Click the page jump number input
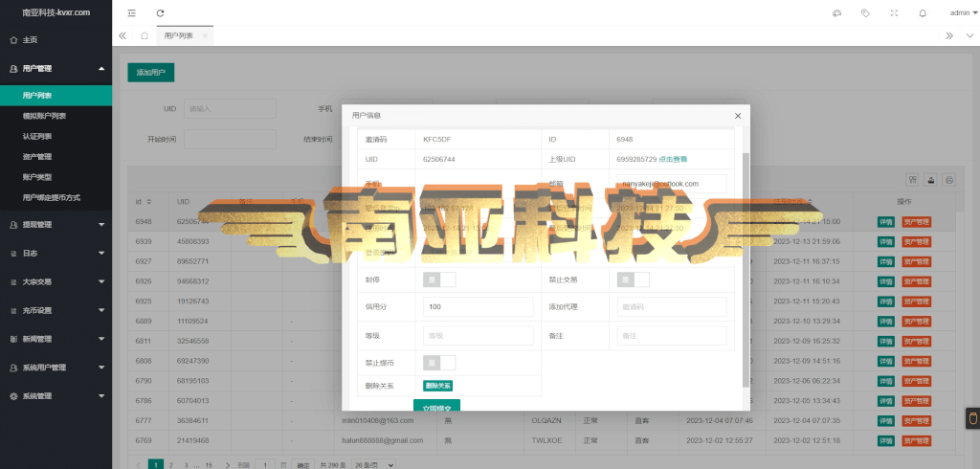The height and width of the screenshot is (469, 980). click(265, 464)
